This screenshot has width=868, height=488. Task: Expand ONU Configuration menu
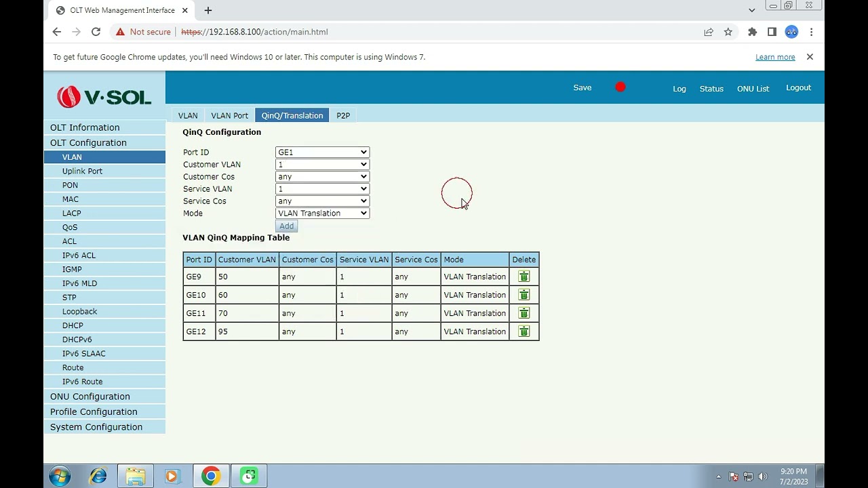point(104,396)
